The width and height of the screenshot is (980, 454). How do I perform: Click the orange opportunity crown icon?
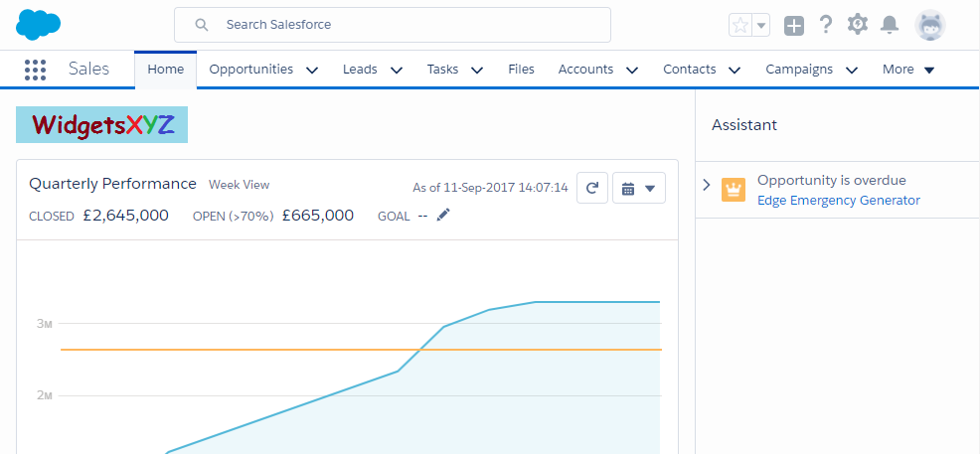pos(734,190)
